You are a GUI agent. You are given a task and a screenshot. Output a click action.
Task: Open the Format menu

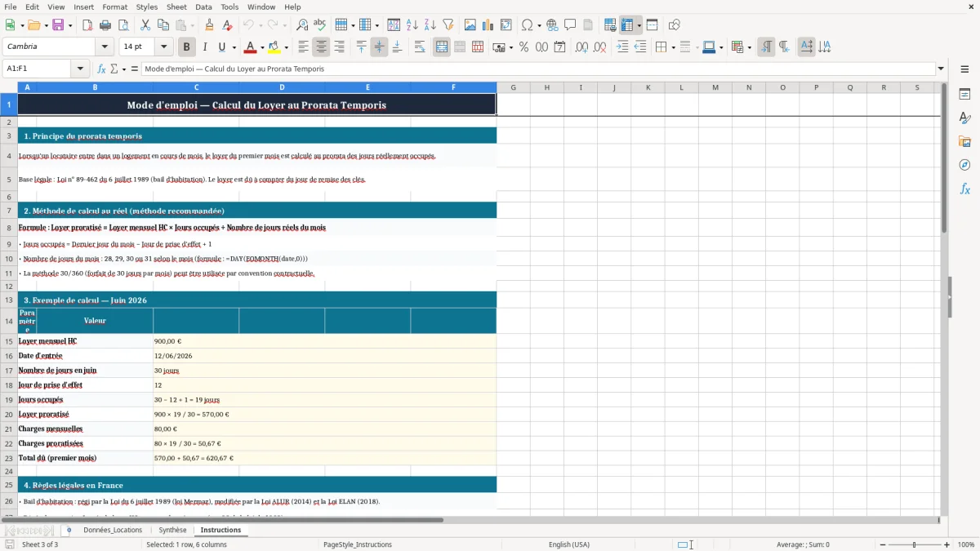pyautogui.click(x=114, y=7)
